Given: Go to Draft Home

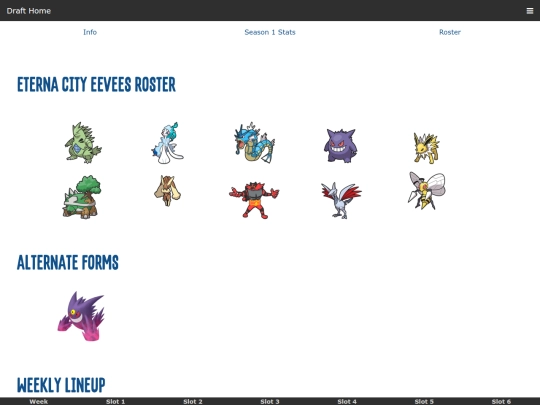Looking at the screenshot, I should [29, 11].
